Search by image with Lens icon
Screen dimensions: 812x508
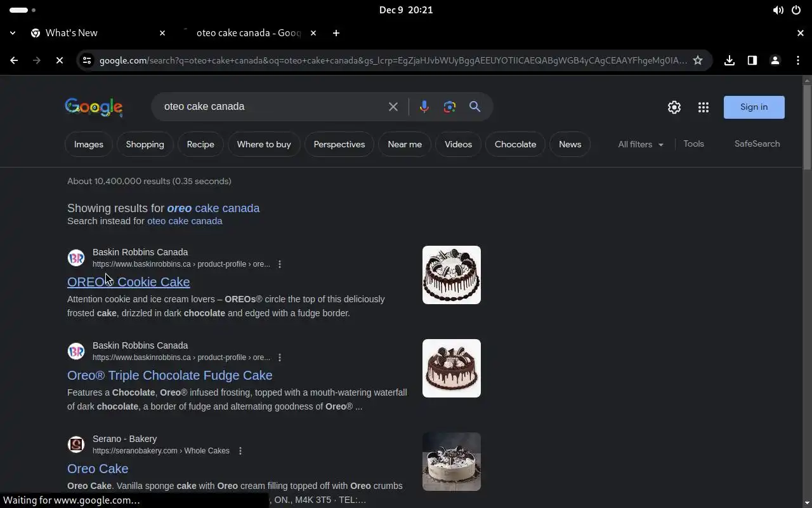click(450, 107)
